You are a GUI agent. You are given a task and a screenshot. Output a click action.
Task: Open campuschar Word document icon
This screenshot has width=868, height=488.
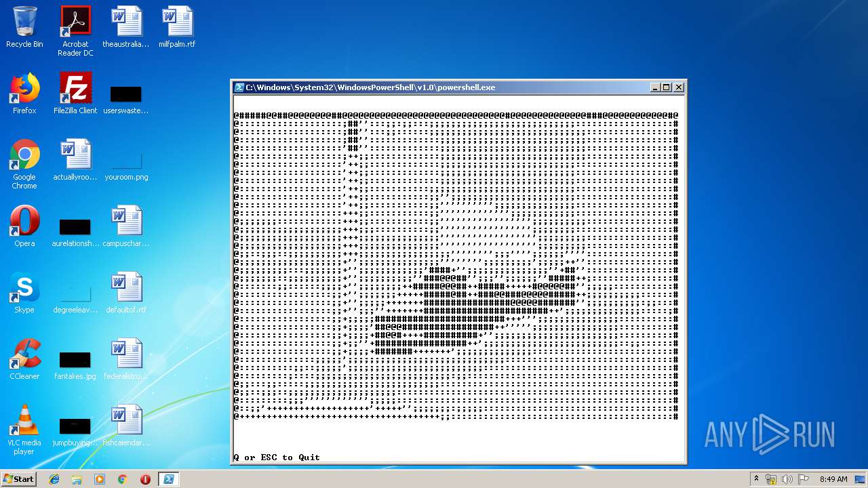pyautogui.click(x=126, y=226)
